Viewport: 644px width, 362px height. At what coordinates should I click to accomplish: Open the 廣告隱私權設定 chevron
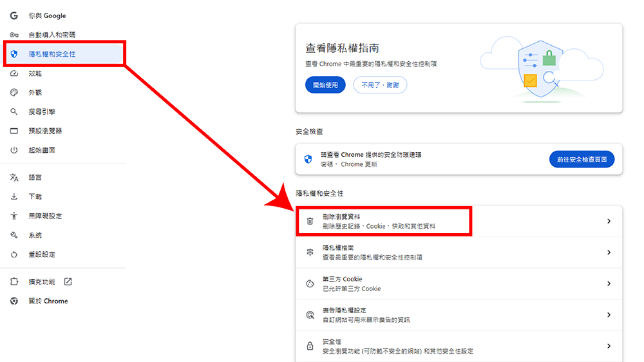(x=609, y=315)
